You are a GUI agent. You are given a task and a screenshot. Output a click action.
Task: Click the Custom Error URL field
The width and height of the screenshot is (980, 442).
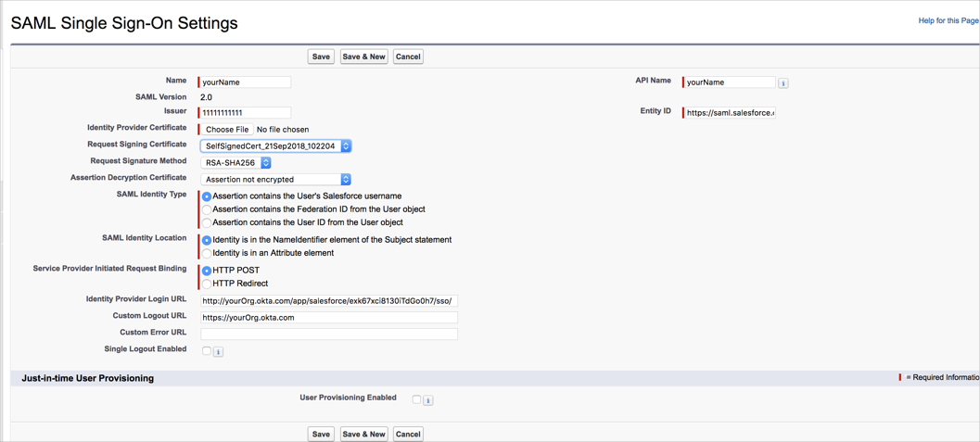click(x=329, y=334)
